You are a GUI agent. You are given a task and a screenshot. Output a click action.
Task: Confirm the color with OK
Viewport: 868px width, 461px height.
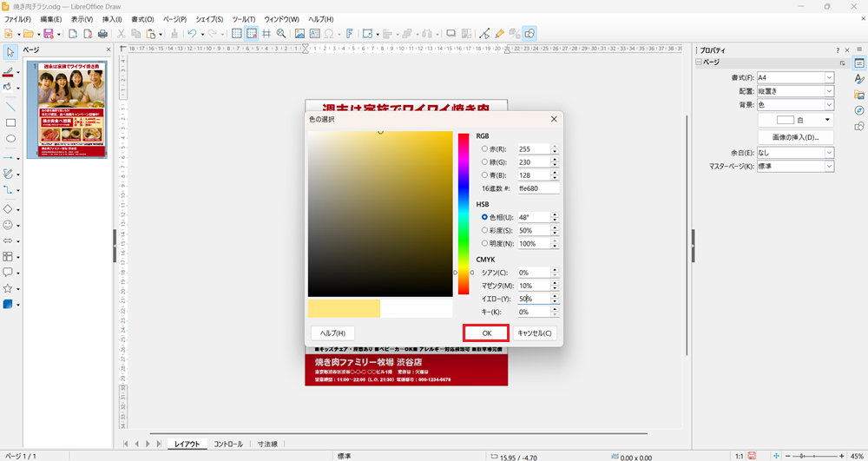pyautogui.click(x=487, y=333)
